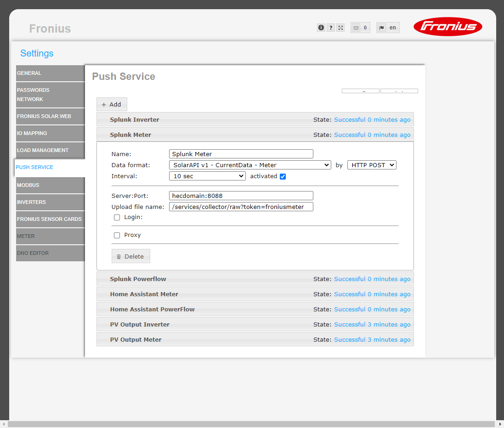Click the Add push service button
The height and width of the screenshot is (428, 504).
[x=112, y=104]
